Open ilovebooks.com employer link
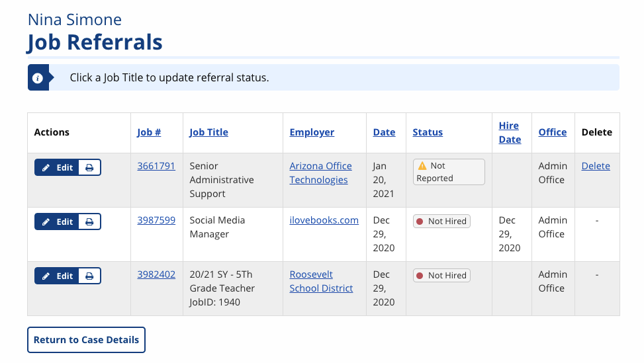 pos(324,220)
